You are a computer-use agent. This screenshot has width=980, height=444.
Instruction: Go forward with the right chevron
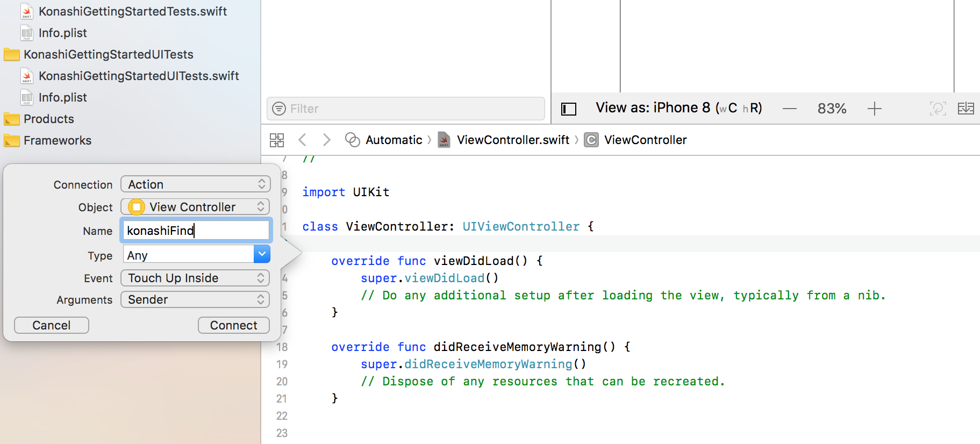pyautogui.click(x=326, y=140)
